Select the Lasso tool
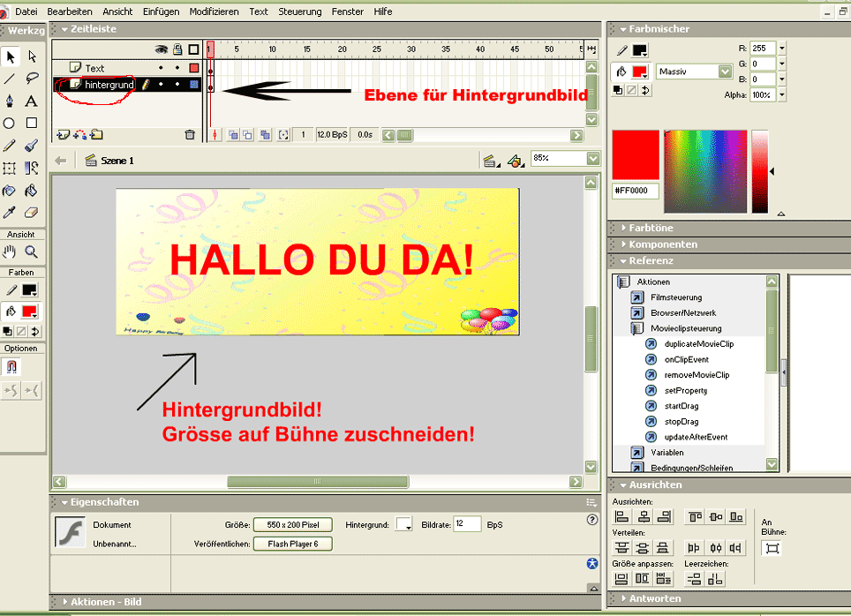The height and width of the screenshot is (616, 851). (x=31, y=78)
